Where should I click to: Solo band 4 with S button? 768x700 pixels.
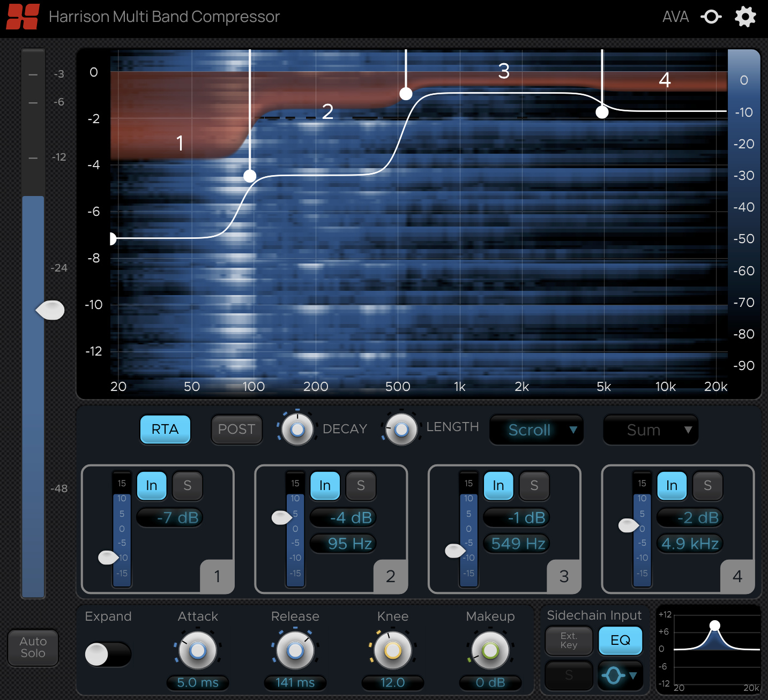(x=707, y=485)
